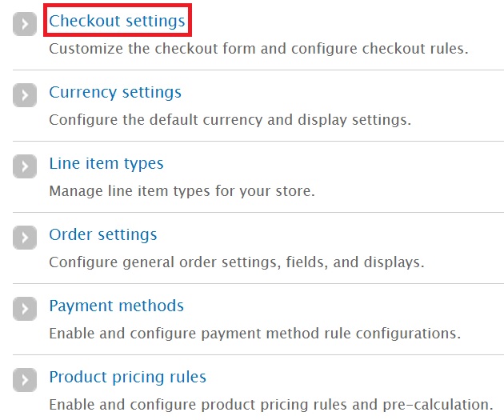
Task: Click the arrow icon beside Currency settings
Action: tap(25, 95)
